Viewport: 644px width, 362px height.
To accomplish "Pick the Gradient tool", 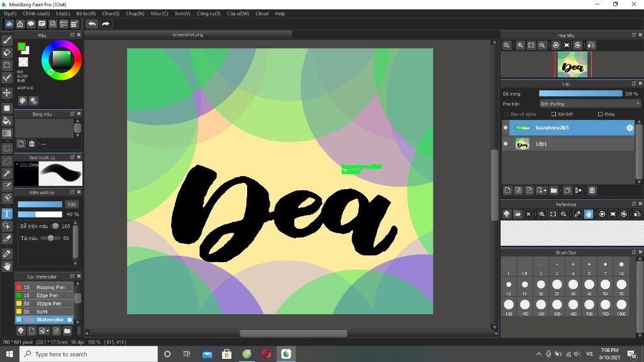I will click(6, 133).
